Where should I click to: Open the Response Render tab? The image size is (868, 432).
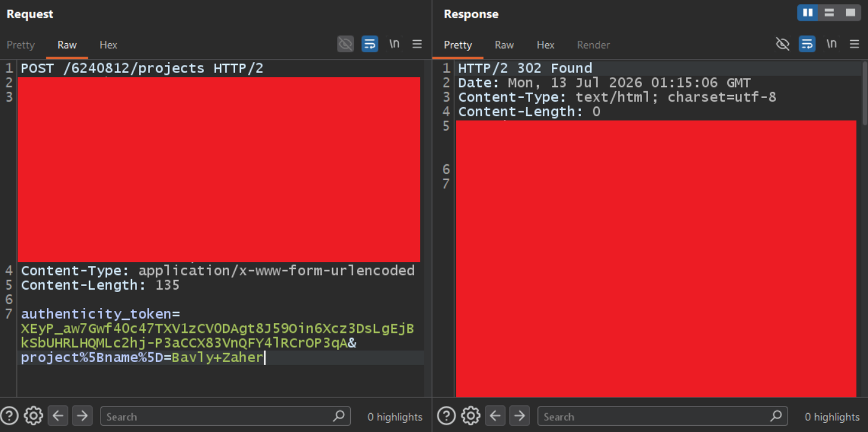coord(593,44)
